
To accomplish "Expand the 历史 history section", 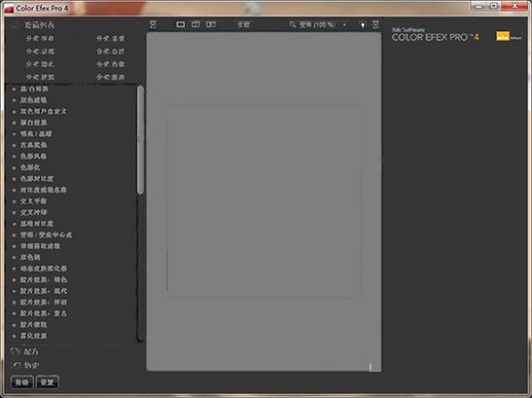I will (x=32, y=365).
